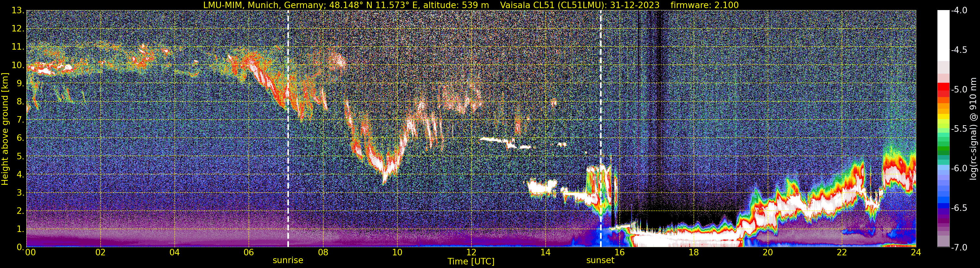
Task: Click the '06' time axis tick label
Action: pyautogui.click(x=249, y=253)
